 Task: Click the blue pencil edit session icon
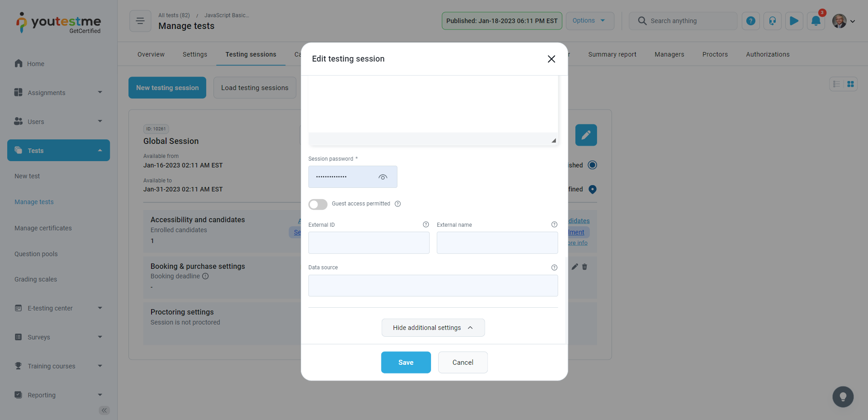(x=586, y=135)
